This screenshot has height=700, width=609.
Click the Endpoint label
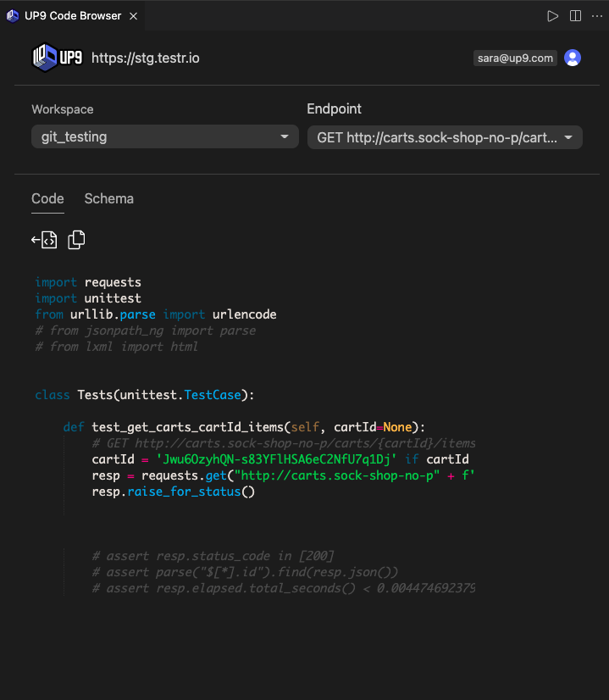(335, 109)
